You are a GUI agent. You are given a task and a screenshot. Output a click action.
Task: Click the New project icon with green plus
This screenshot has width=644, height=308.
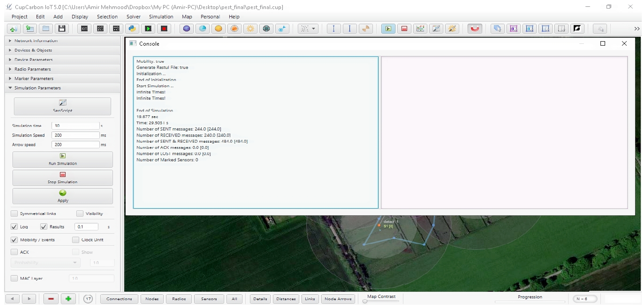tap(14, 29)
